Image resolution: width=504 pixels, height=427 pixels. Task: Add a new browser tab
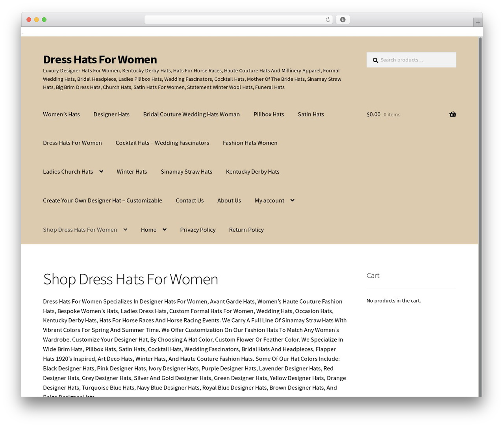[478, 22]
